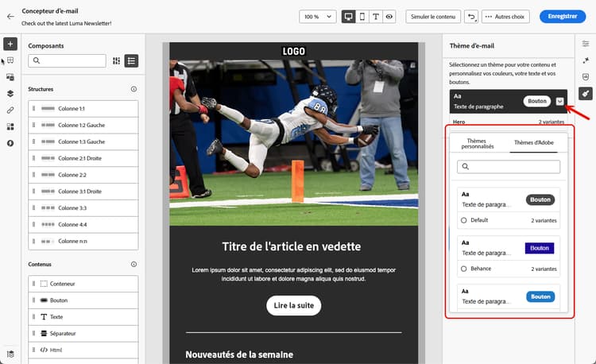Click Titre de l'article en vedette heading
This screenshot has height=364, width=596.
pos(292,246)
